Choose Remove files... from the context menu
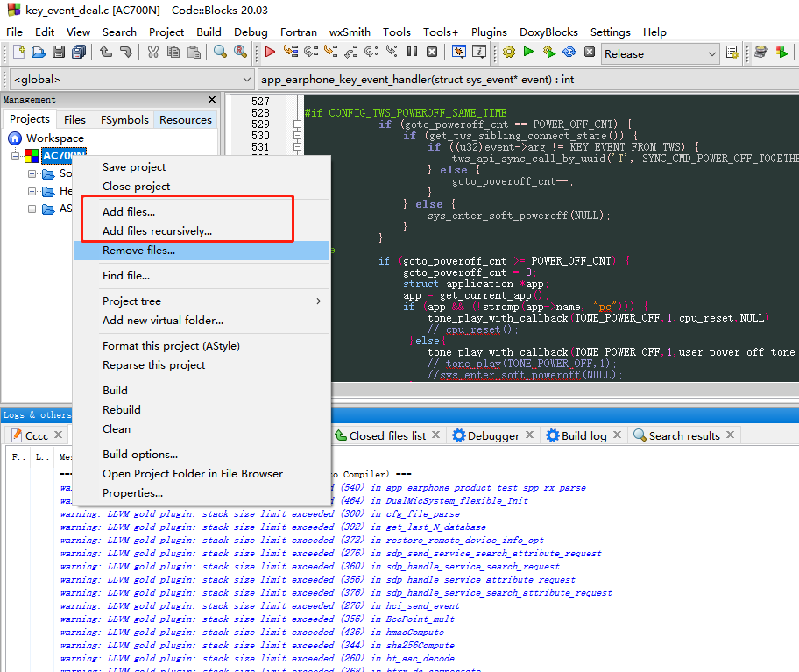The height and width of the screenshot is (672, 799). [x=202, y=251]
